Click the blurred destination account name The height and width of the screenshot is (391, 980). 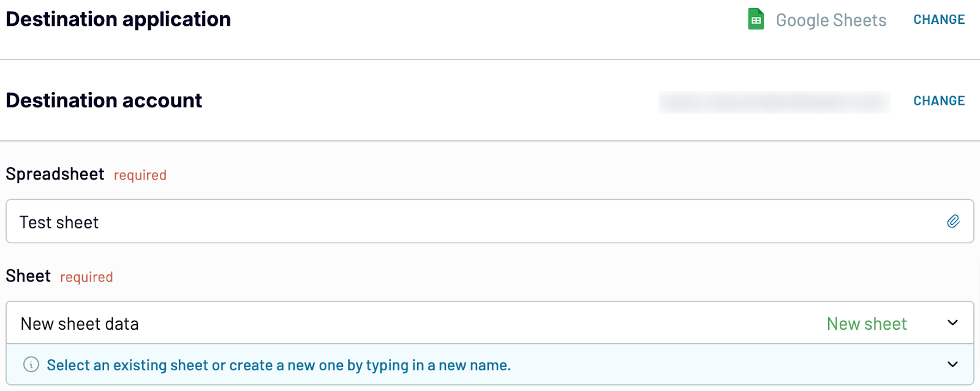[774, 102]
